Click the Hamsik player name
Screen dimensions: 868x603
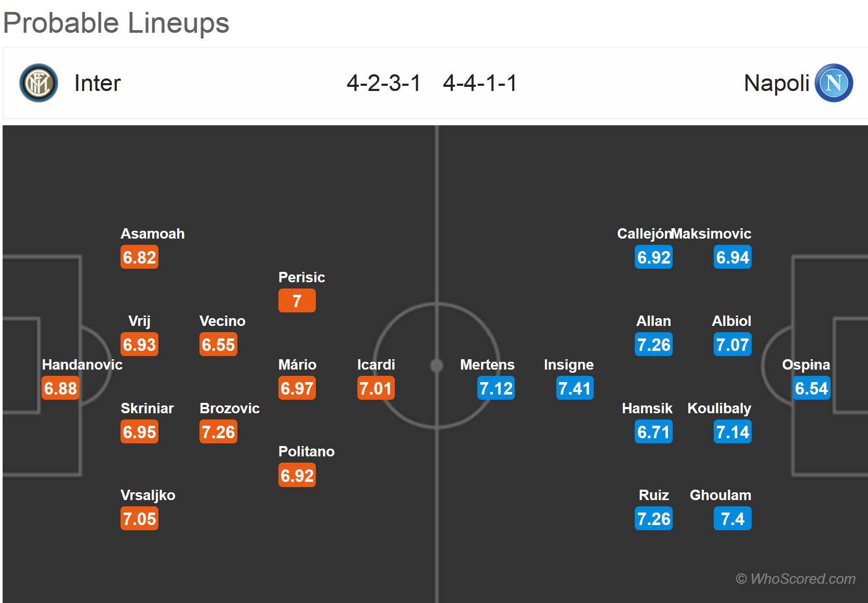click(647, 409)
